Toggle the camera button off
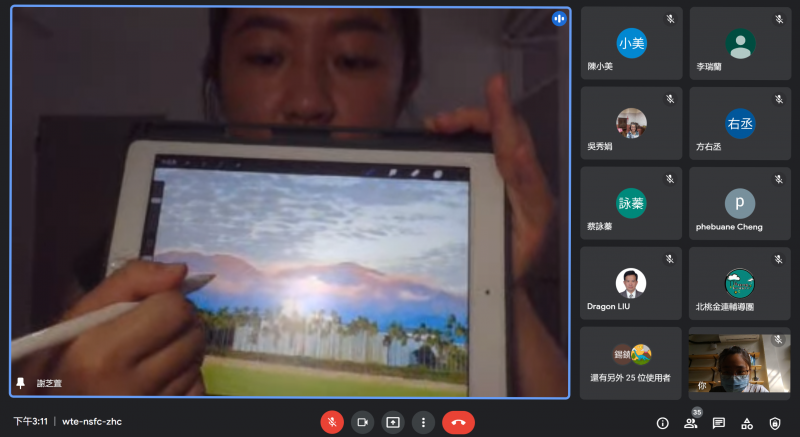Image resolution: width=800 pixels, height=437 pixels. 362,422
